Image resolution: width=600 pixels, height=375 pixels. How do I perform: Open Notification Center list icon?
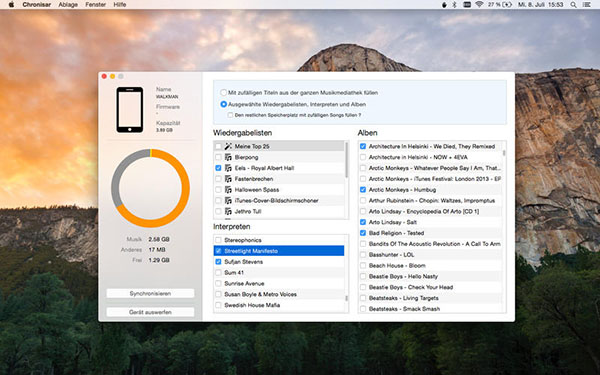pyautogui.click(x=587, y=5)
